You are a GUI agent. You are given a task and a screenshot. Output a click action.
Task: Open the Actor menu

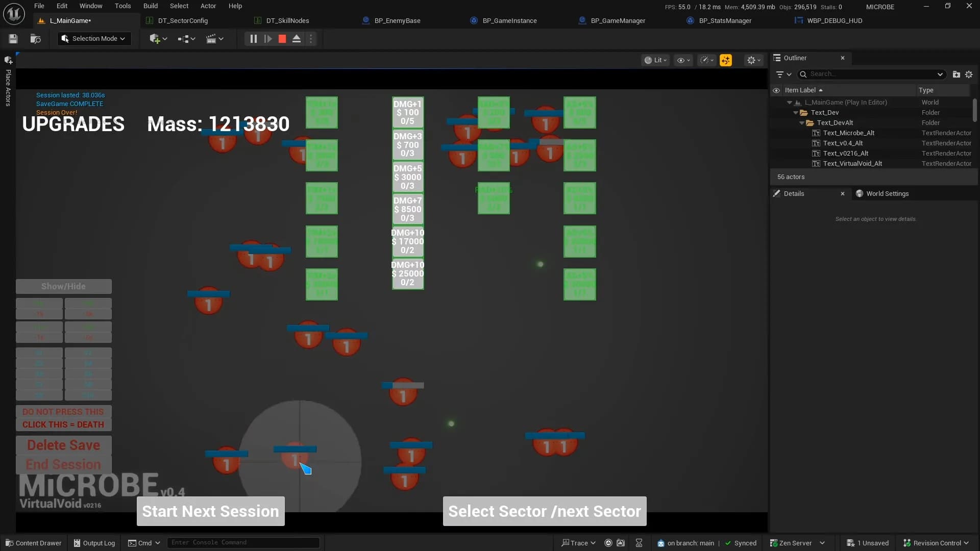[208, 6]
